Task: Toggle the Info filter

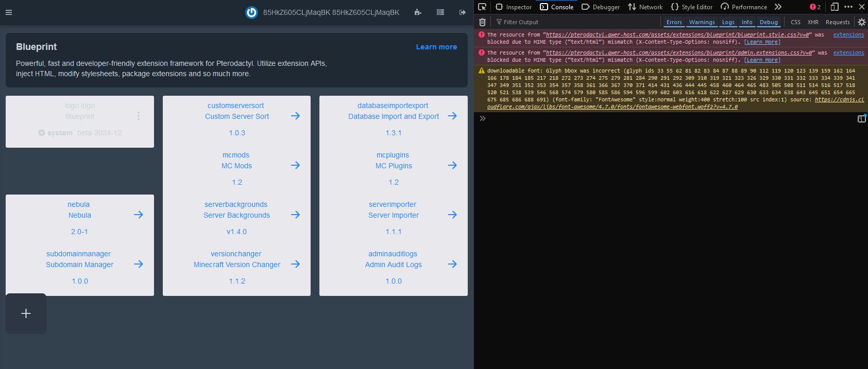Action: (747, 22)
